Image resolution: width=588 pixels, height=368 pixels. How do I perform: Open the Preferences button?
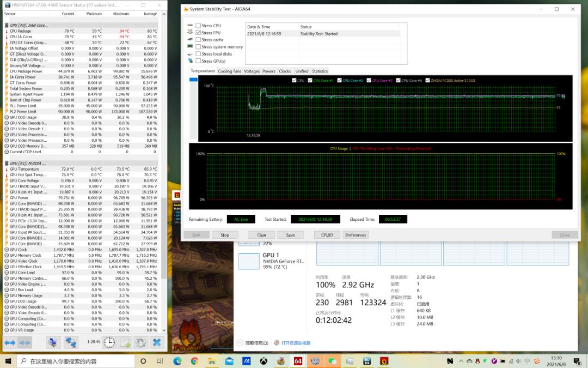pyautogui.click(x=356, y=235)
